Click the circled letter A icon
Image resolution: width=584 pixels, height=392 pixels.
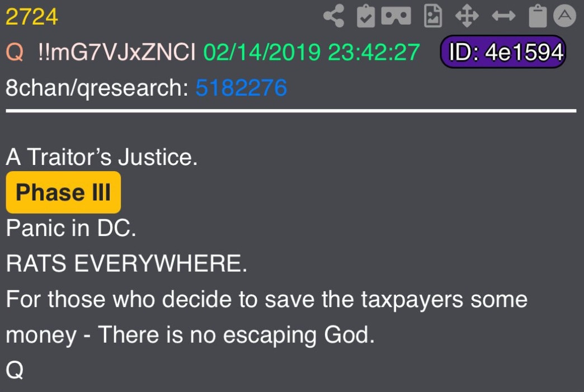564,16
